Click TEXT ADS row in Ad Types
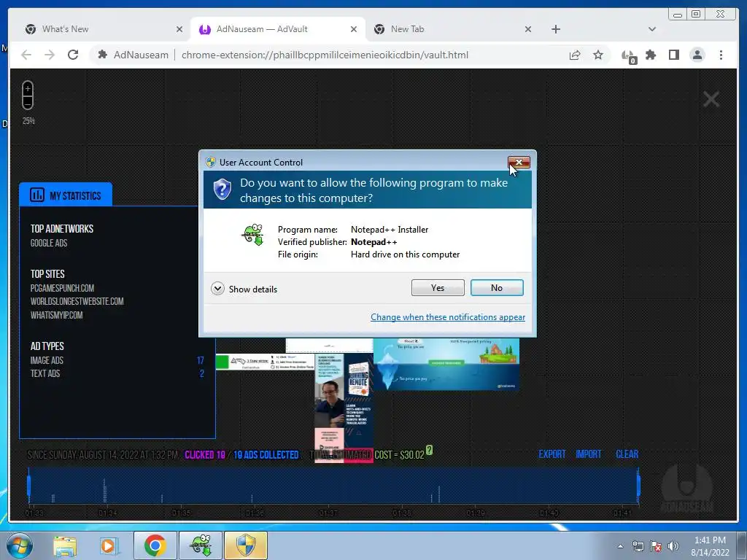The height and width of the screenshot is (560, 747). [117, 374]
